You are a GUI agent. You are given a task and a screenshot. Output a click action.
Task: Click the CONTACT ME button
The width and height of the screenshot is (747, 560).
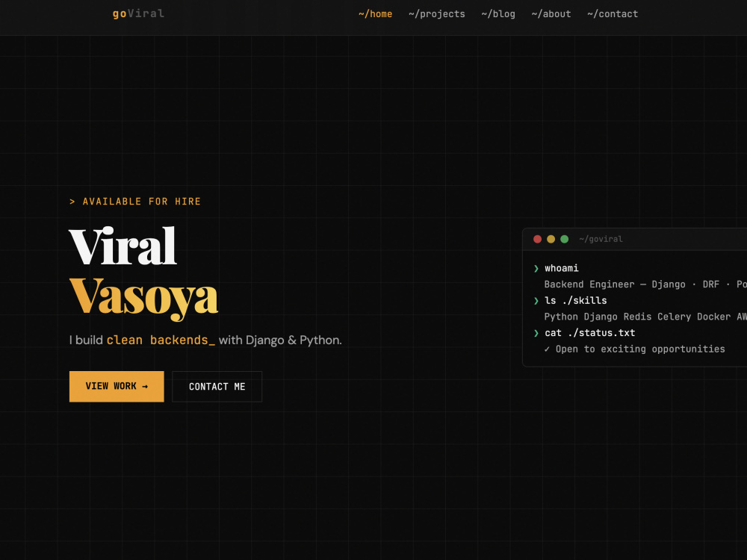217,387
